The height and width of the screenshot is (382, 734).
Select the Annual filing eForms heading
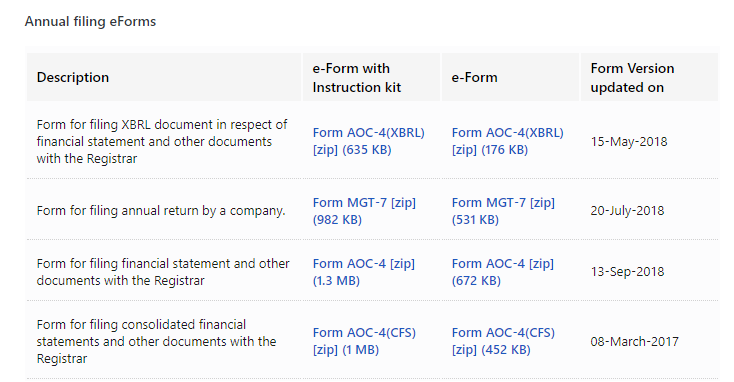pyautogui.click(x=90, y=22)
